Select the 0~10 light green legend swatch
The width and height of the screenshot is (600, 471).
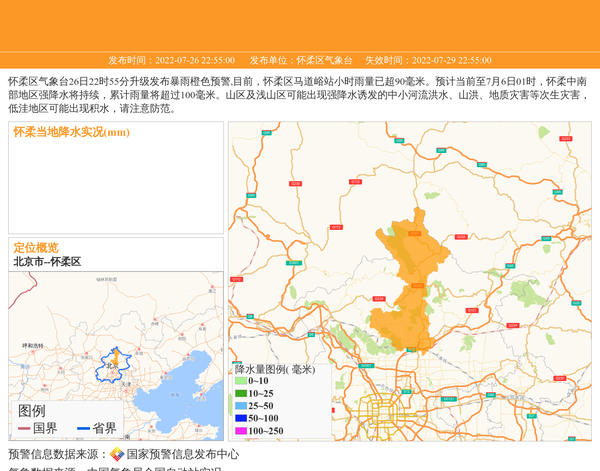click(x=240, y=381)
